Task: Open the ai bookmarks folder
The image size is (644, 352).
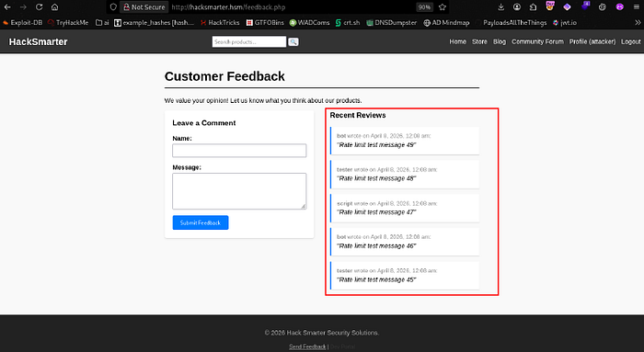Action: click(x=102, y=23)
